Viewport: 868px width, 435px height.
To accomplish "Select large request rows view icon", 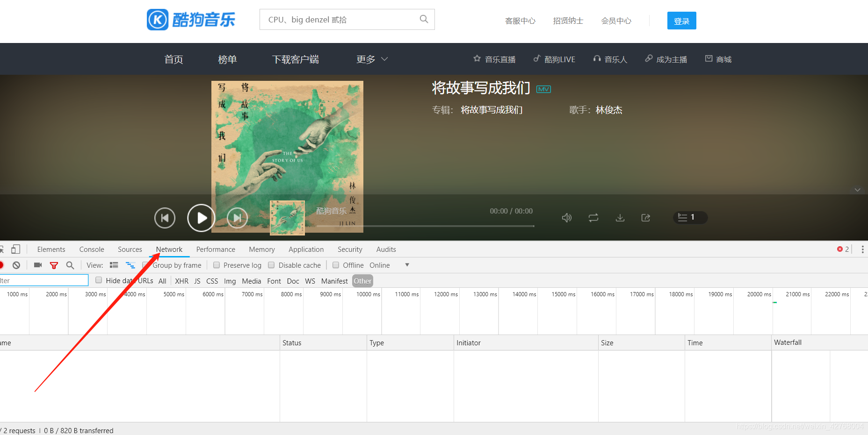I will (114, 265).
